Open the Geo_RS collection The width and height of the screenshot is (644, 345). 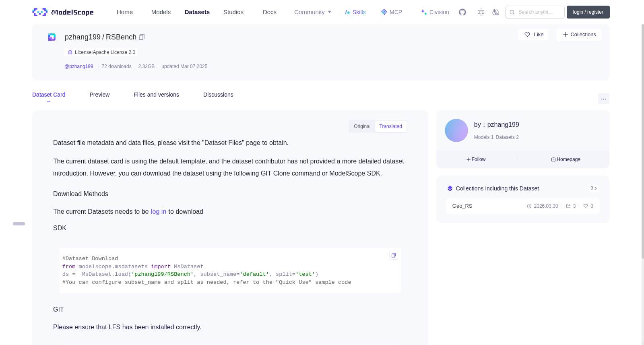click(522, 206)
